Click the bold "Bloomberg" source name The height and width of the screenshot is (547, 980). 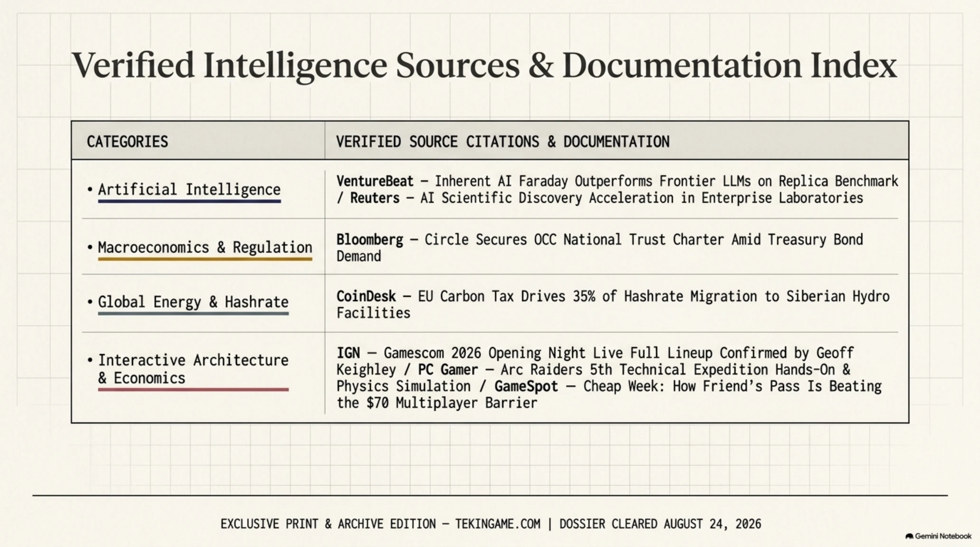click(x=370, y=239)
